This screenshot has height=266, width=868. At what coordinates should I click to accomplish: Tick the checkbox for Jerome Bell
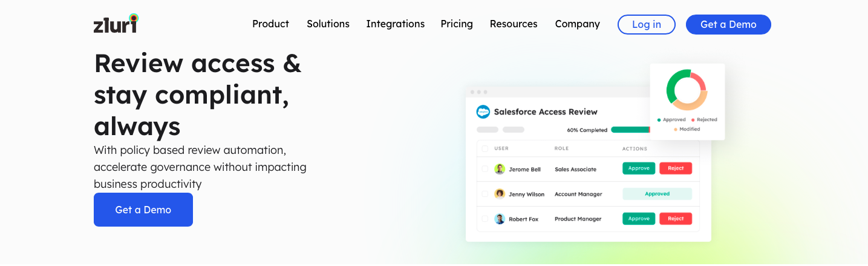(485, 169)
